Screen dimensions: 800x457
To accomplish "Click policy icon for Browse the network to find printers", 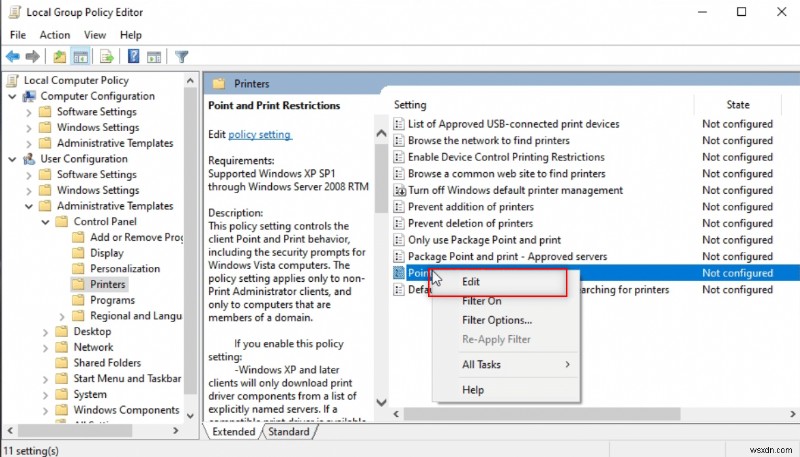I will point(399,140).
